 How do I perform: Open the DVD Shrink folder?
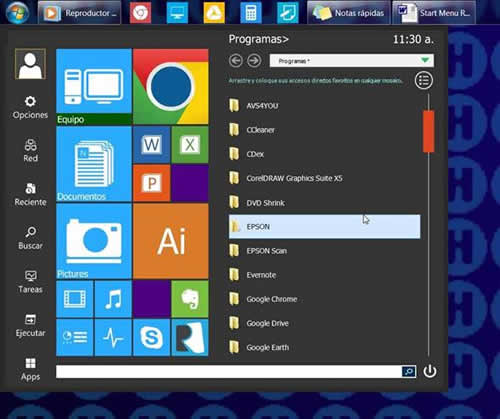click(324, 203)
